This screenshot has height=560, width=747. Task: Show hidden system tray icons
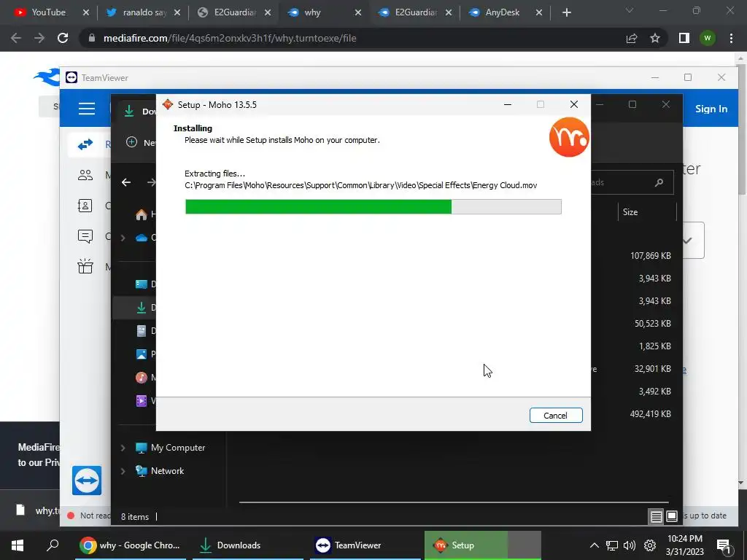[594, 545]
